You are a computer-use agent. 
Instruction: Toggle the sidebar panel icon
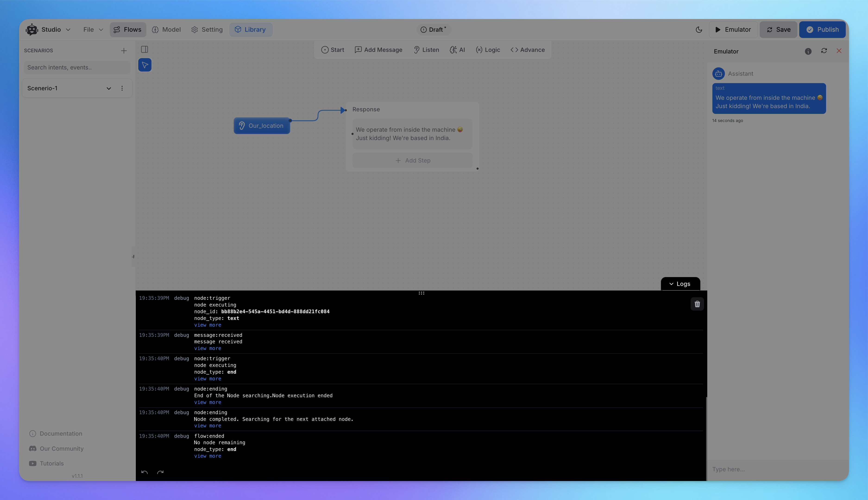coord(145,50)
